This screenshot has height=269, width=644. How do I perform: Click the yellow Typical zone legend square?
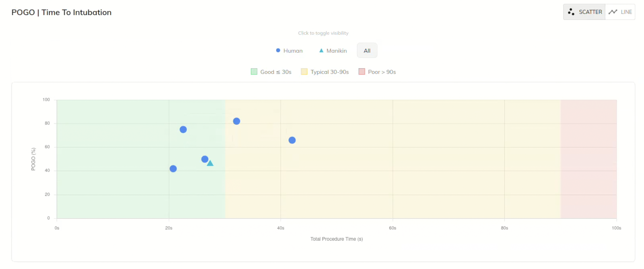[x=304, y=72]
